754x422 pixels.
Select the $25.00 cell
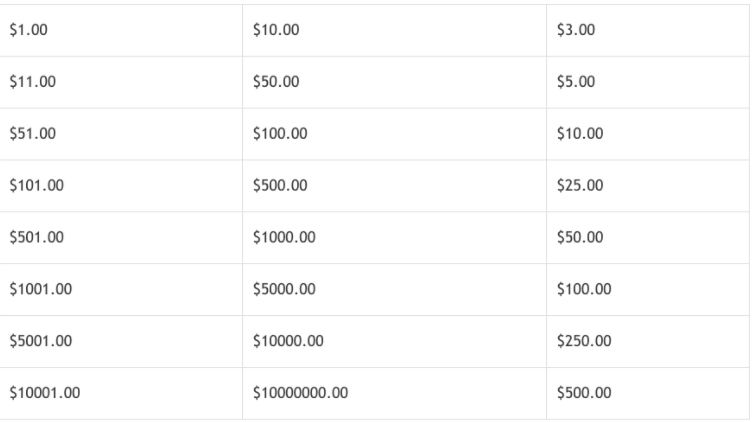(x=648, y=186)
